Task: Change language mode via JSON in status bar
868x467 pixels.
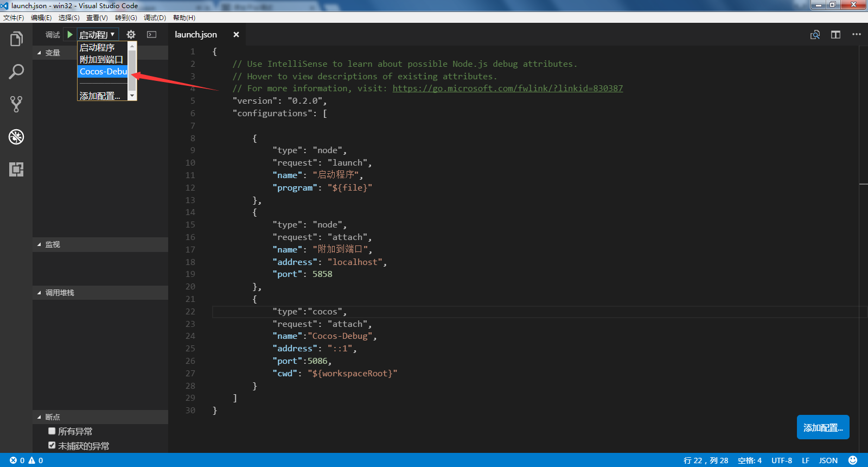Action: click(x=828, y=460)
